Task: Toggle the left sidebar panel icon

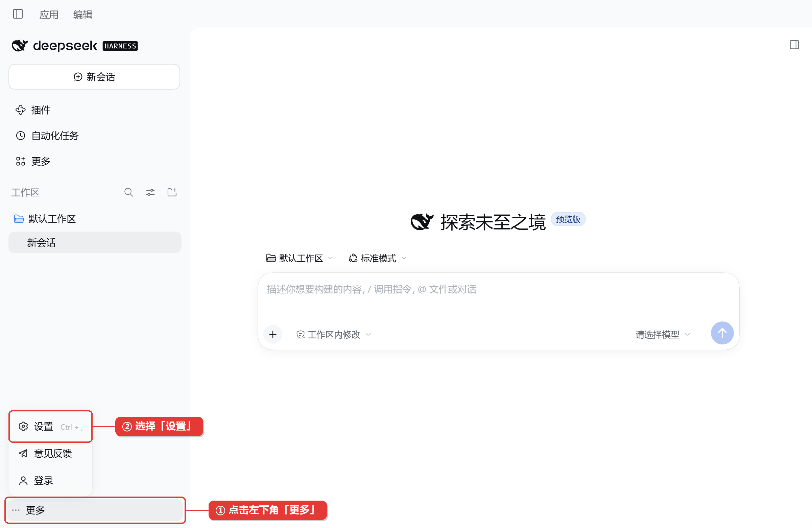Action: click(x=18, y=14)
